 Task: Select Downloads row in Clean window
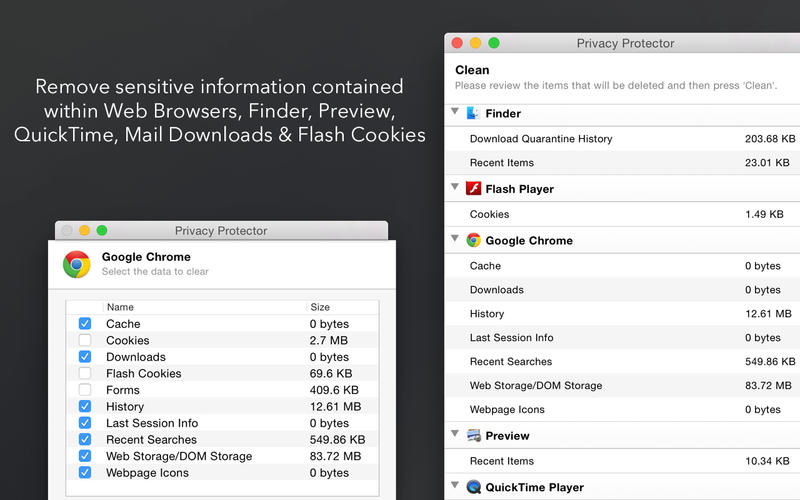623,290
